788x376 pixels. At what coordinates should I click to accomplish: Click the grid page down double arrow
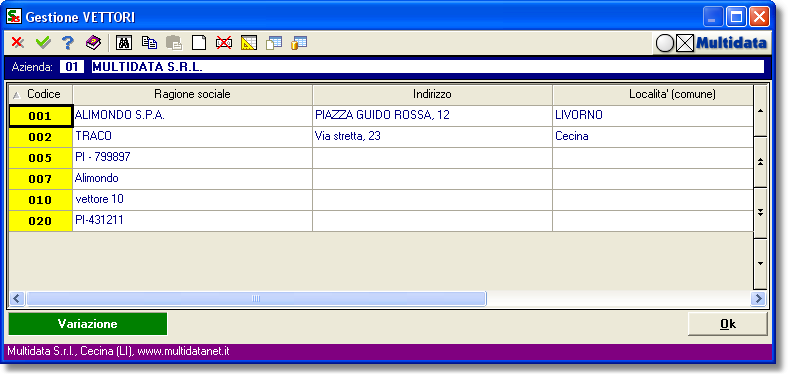760,213
